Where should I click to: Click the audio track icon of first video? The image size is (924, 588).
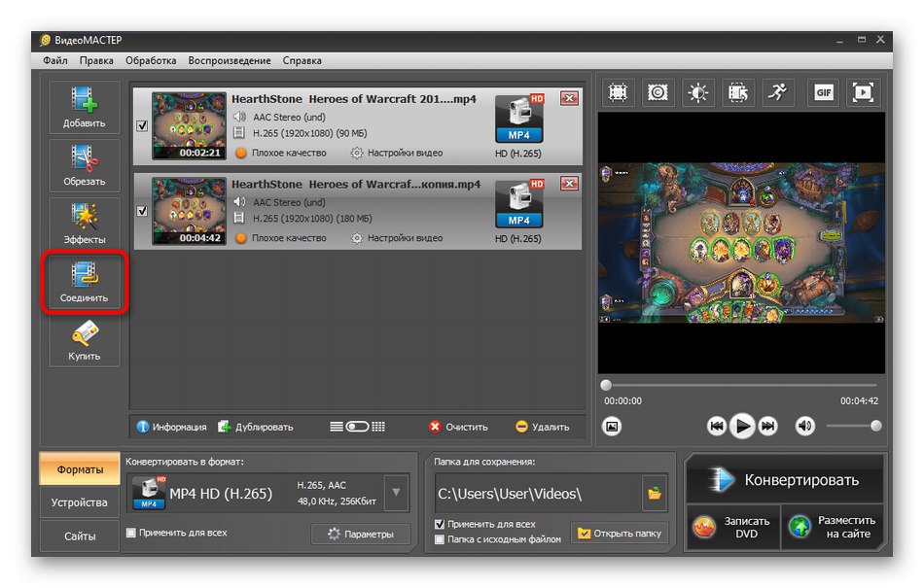tap(239, 117)
